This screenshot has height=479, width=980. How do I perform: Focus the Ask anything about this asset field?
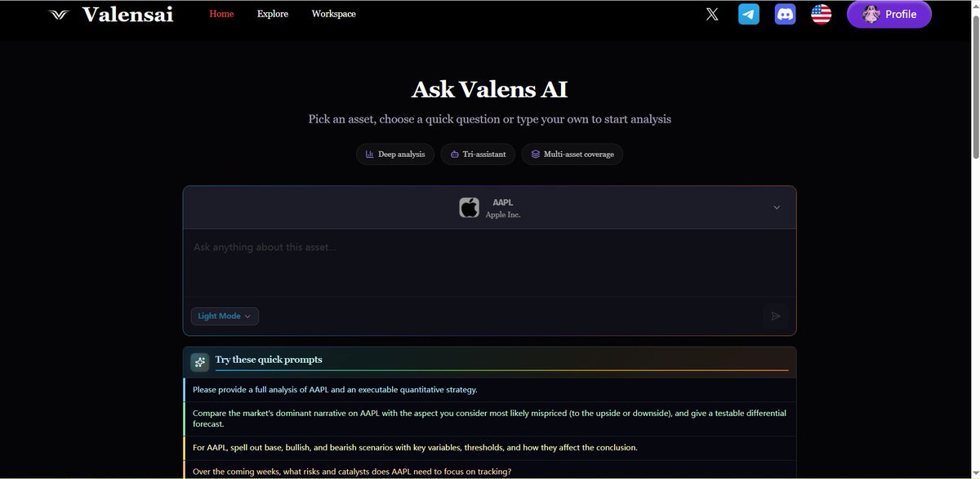(489, 262)
